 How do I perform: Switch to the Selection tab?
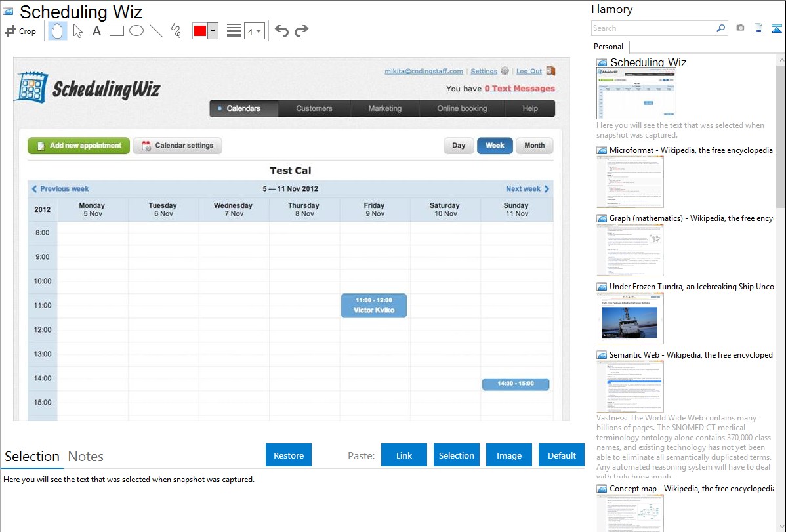(x=32, y=457)
